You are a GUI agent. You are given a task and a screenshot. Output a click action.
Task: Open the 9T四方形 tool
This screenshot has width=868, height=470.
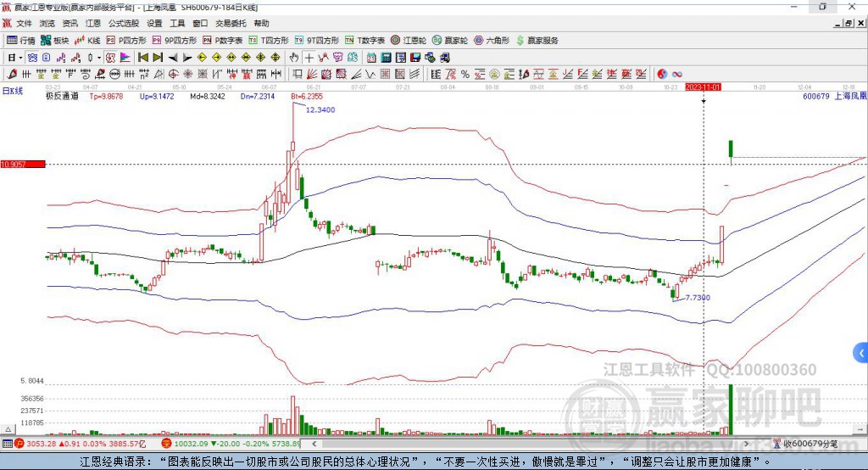click(x=317, y=41)
